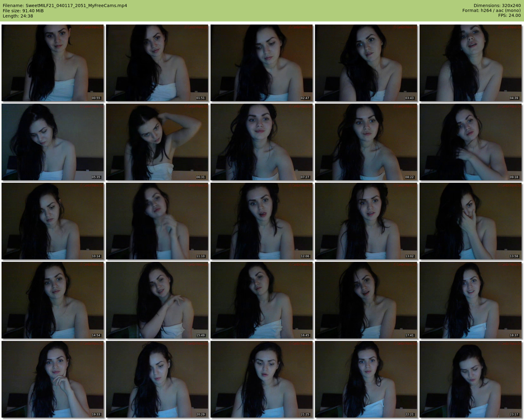Click the thumbnail labeled 19:33
Viewport: 524px width, 420px height.
coord(53,379)
